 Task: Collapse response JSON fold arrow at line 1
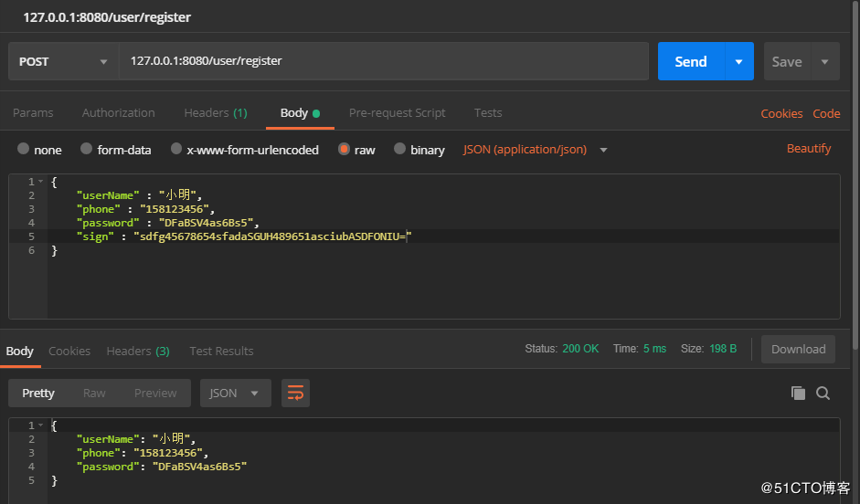(40, 425)
